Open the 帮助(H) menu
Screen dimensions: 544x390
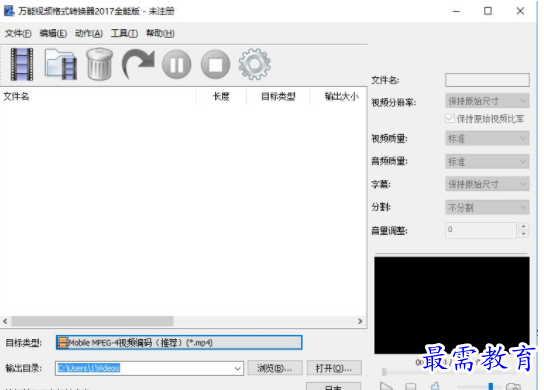pos(160,33)
